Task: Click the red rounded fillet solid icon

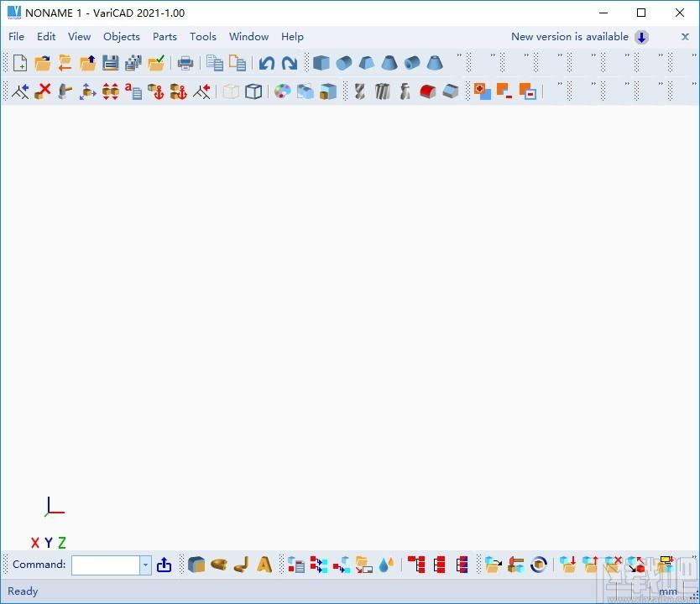Action: [428, 91]
